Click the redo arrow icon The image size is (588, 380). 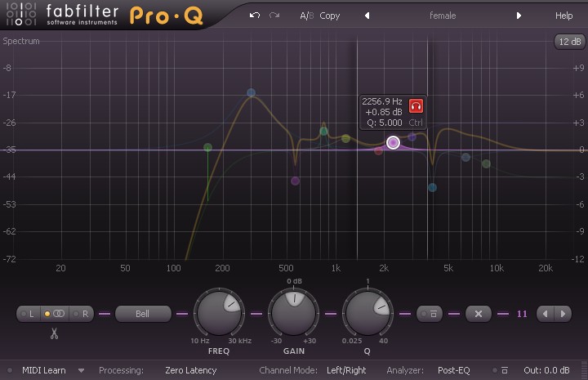point(274,16)
